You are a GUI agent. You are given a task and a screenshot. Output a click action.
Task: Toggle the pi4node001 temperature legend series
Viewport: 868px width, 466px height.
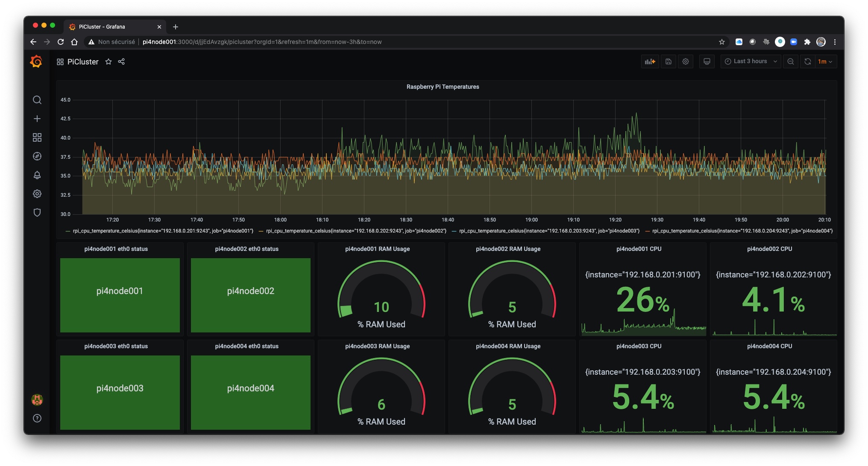point(163,231)
